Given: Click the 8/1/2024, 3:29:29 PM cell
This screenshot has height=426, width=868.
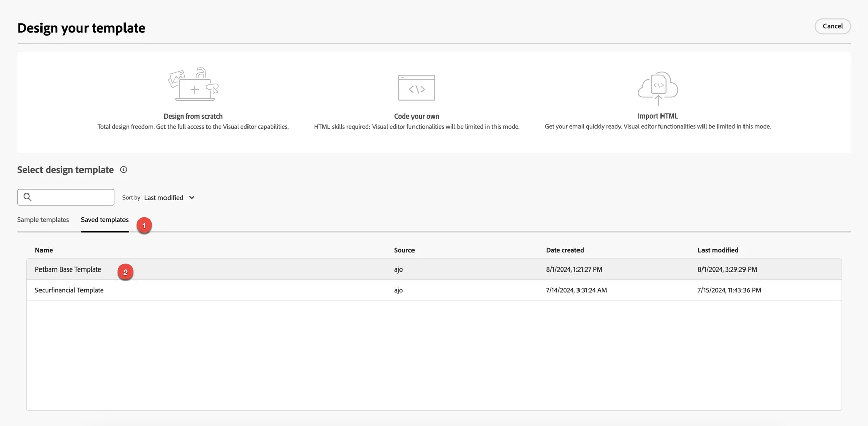Looking at the screenshot, I should point(727,269).
